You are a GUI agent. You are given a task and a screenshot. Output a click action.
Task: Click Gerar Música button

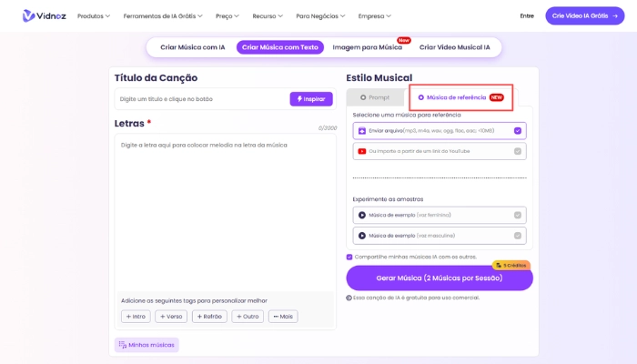point(440,278)
